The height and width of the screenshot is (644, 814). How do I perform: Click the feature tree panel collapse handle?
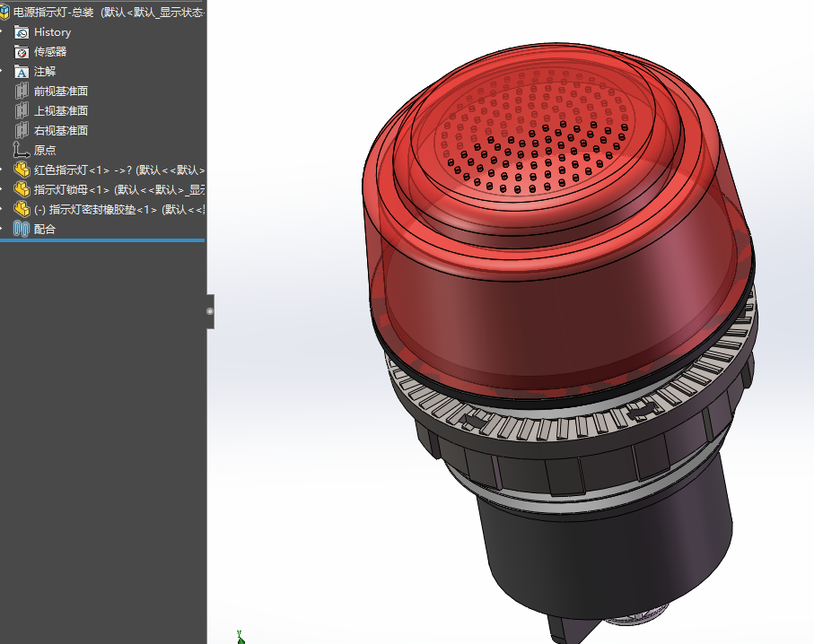pyautogui.click(x=210, y=311)
